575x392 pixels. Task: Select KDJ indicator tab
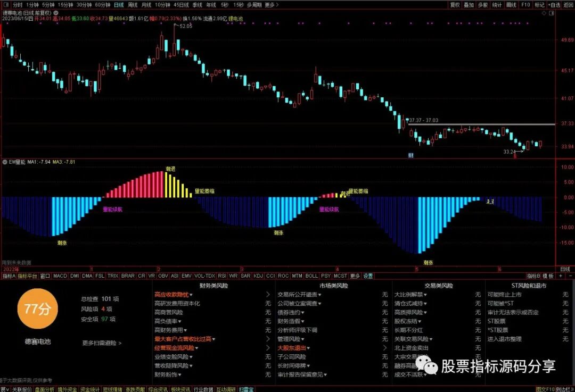tap(258, 276)
